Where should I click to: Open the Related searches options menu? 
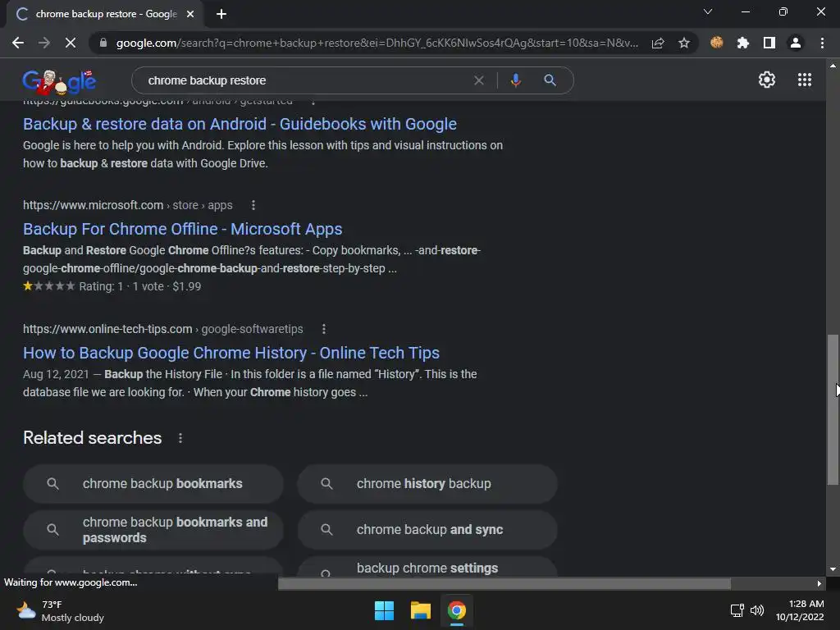coord(180,438)
